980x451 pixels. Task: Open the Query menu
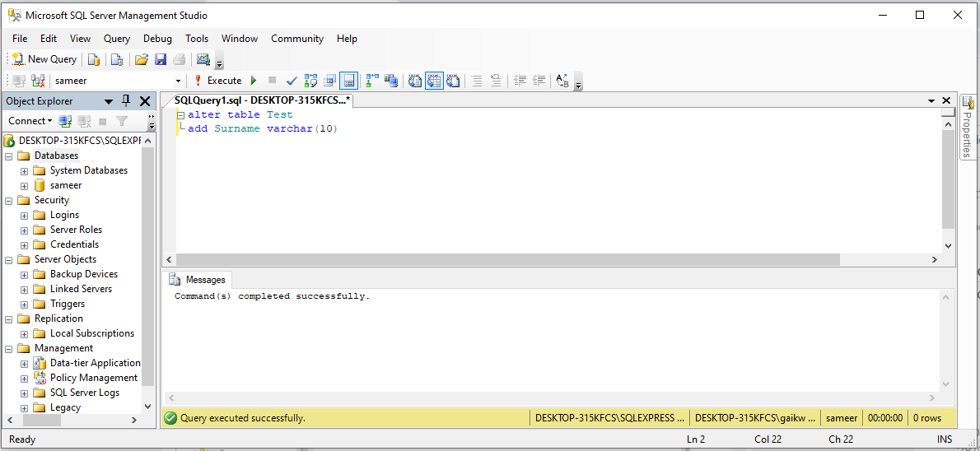(x=117, y=39)
